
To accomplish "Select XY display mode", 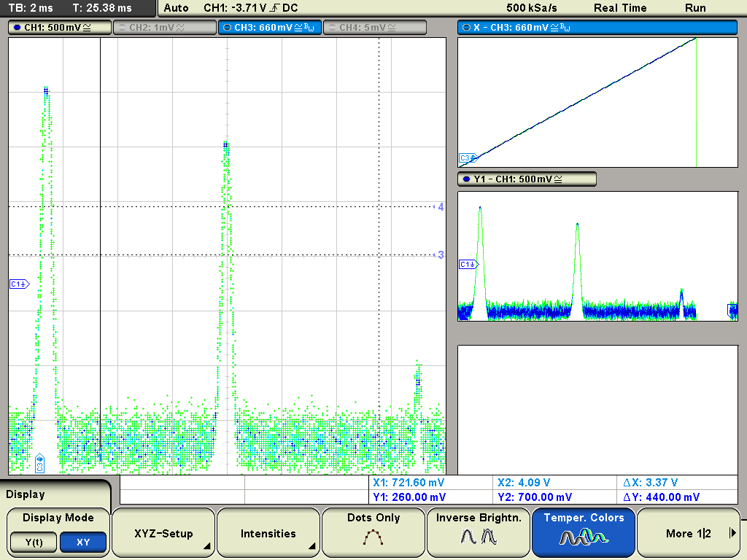I will 83,542.
